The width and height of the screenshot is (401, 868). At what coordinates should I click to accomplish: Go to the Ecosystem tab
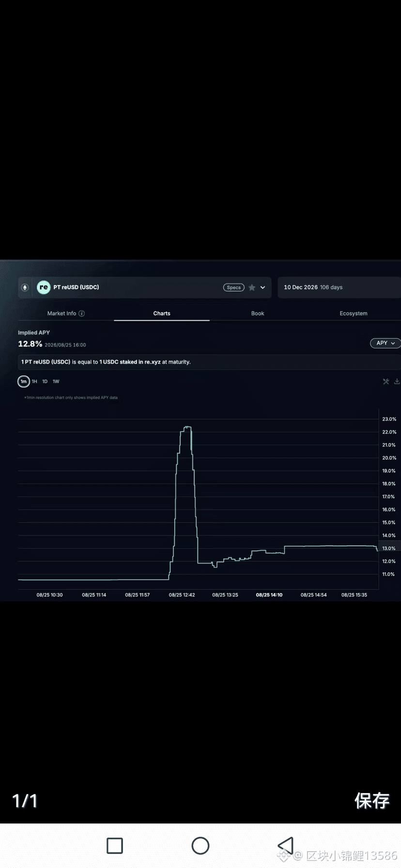coord(354,314)
